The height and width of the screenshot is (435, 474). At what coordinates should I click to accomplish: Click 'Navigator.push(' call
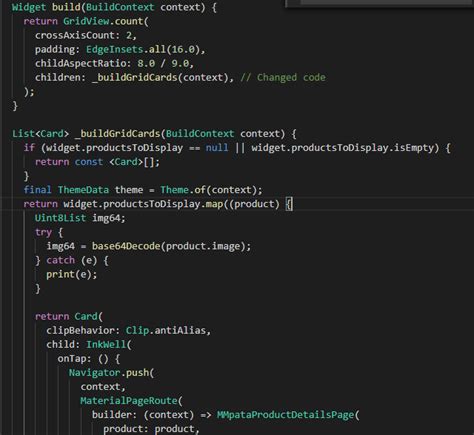(x=111, y=373)
